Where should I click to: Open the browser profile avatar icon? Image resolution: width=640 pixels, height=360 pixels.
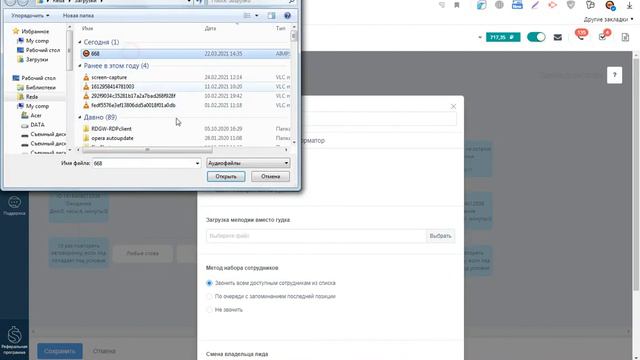610,5
